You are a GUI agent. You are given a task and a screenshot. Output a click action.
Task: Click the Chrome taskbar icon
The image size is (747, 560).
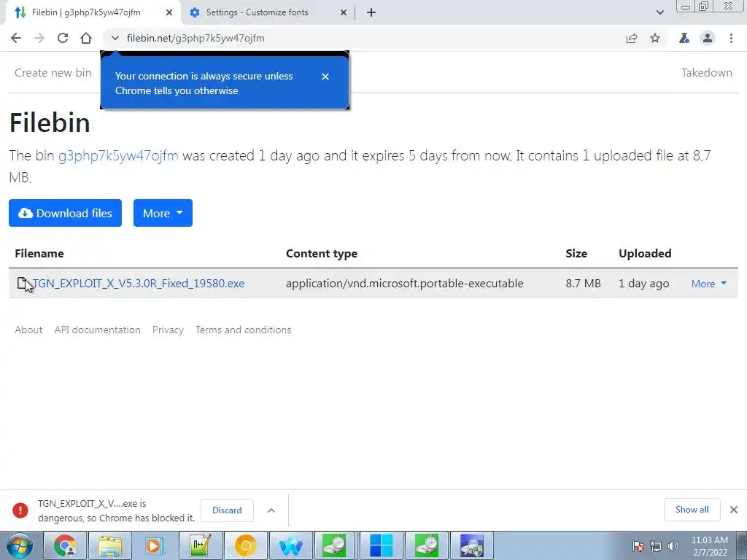pyautogui.click(x=65, y=545)
